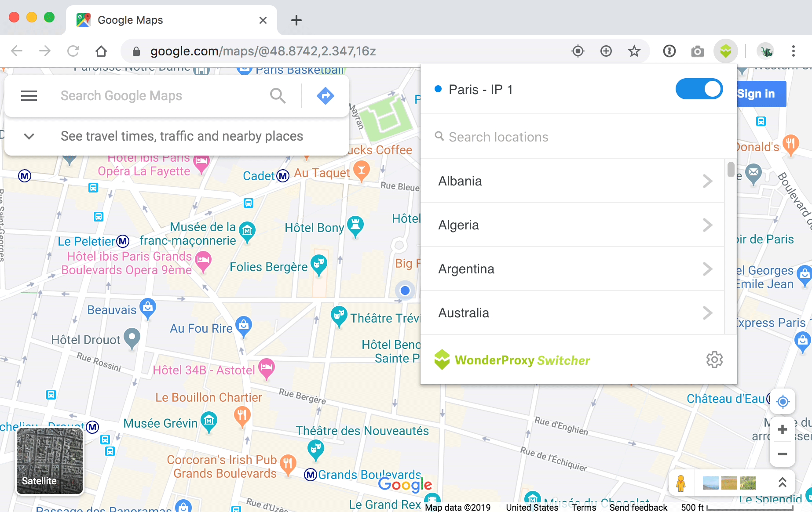Zoom in with the plus button

[783, 429]
